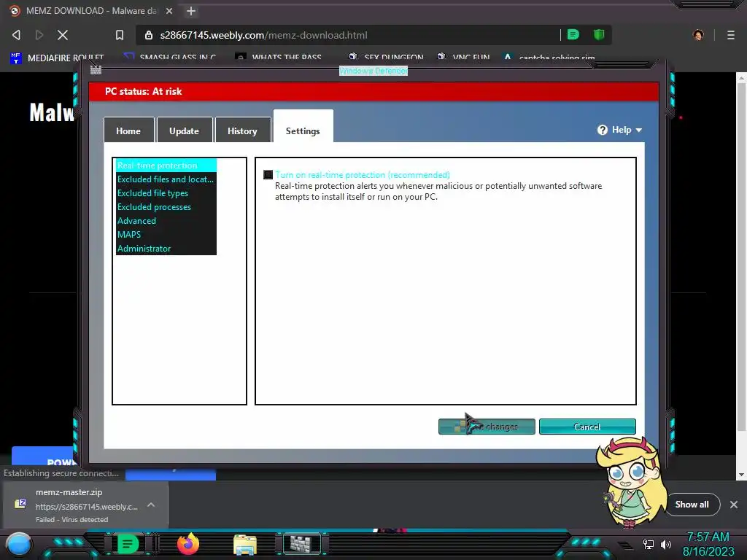Go back with the browser back arrow
Screen dimensions: 747x560
point(16,35)
